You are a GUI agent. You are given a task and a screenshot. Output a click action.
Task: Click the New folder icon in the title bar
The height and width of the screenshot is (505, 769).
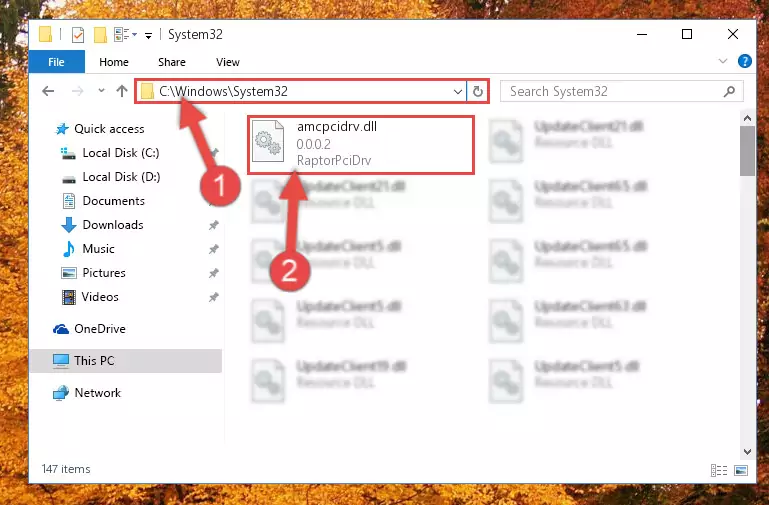(100, 35)
